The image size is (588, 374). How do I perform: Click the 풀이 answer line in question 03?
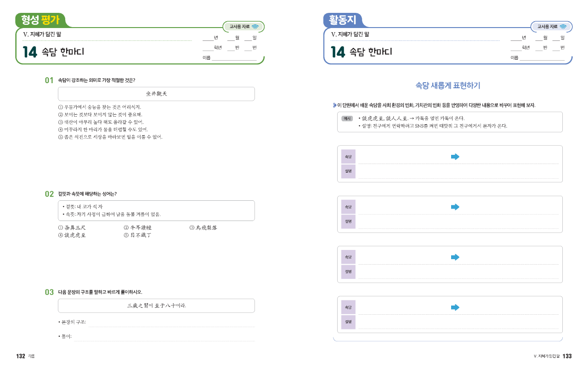pyautogui.click(x=164, y=338)
